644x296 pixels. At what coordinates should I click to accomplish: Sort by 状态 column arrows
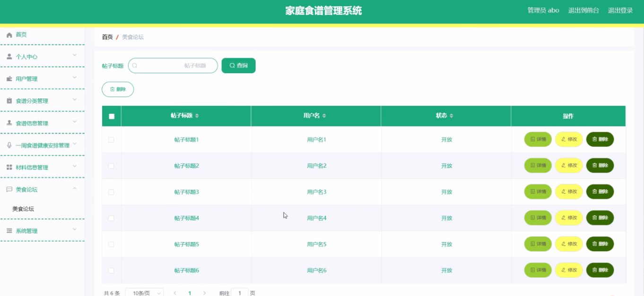point(452,116)
